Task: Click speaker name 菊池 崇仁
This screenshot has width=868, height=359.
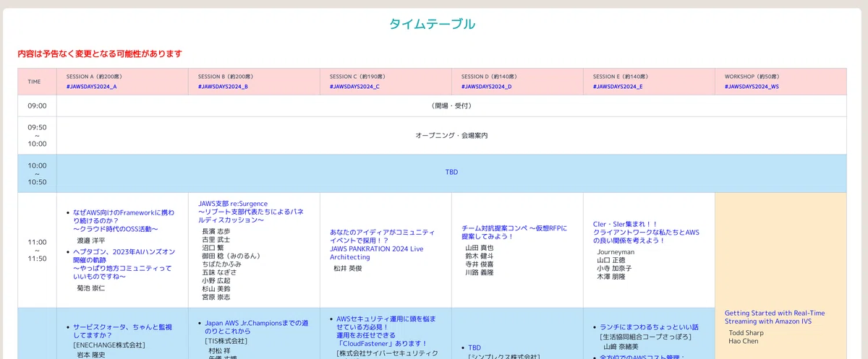Action: pos(91,288)
